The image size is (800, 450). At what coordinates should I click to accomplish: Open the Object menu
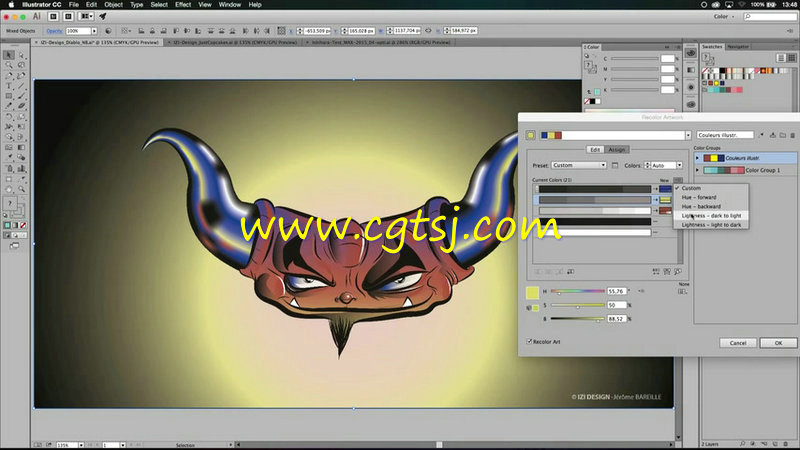(x=113, y=5)
